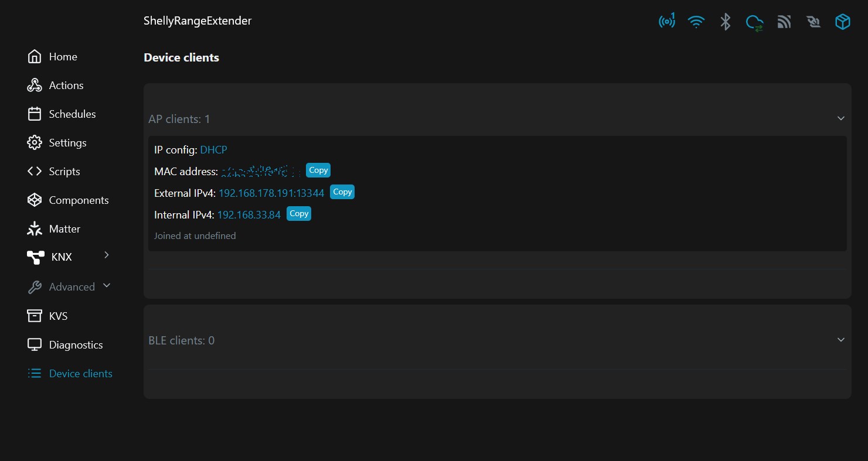Click the Home house icon in sidebar
This screenshot has height=461, width=868.
pos(35,56)
